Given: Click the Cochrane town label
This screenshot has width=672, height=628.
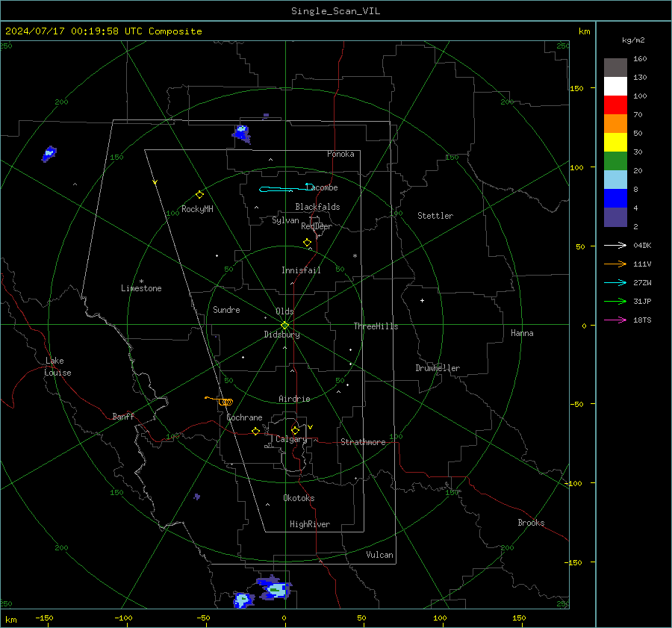Looking at the screenshot, I should click(244, 417).
